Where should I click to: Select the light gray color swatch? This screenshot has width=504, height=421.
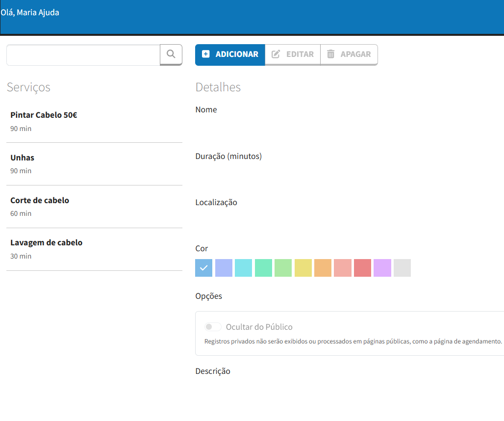402,268
